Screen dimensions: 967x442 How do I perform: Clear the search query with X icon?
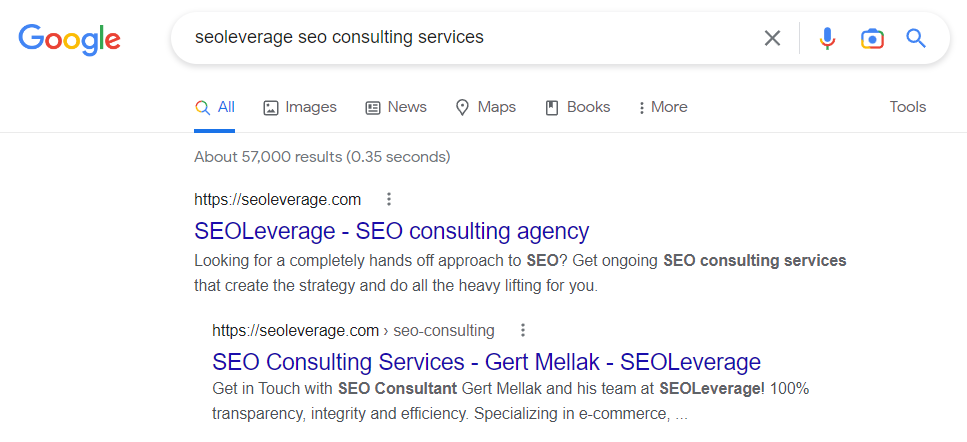tap(772, 38)
